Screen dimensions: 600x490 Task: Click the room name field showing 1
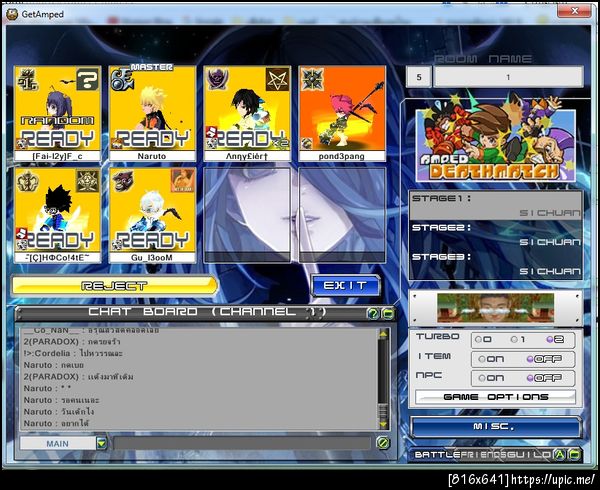pos(508,77)
